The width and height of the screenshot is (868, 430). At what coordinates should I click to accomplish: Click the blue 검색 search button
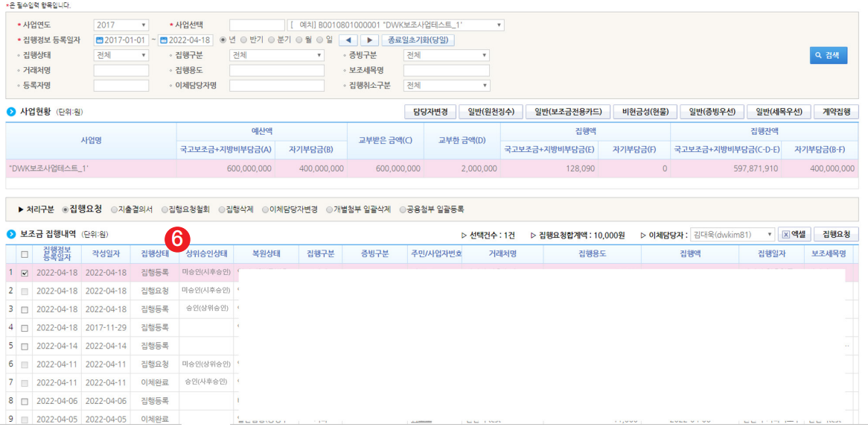(828, 55)
